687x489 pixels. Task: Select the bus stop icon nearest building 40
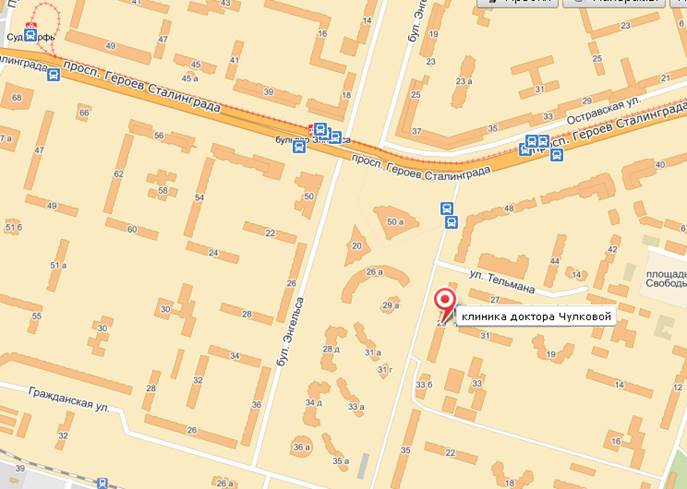pyautogui.click(x=556, y=154)
